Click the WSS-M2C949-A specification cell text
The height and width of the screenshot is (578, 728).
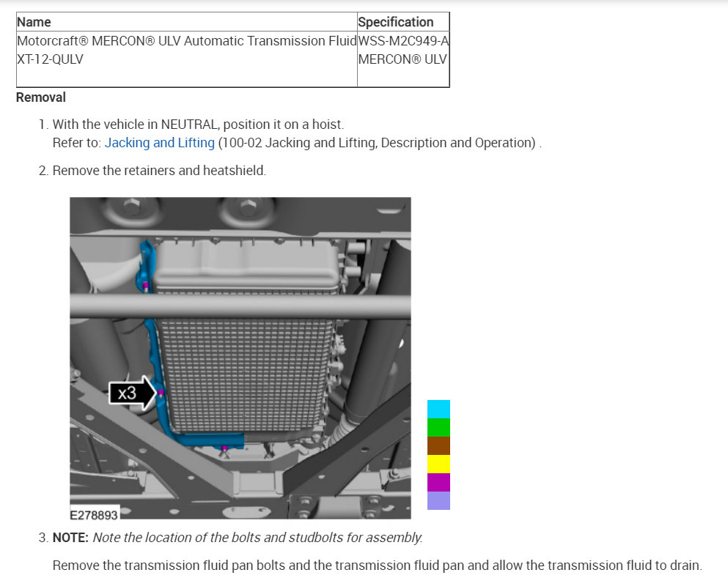403,41
